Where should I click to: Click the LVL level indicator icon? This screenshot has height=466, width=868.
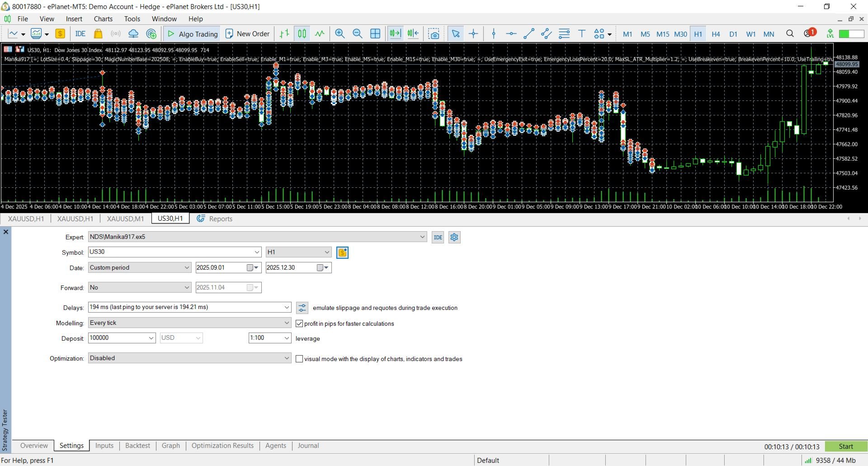830,34
